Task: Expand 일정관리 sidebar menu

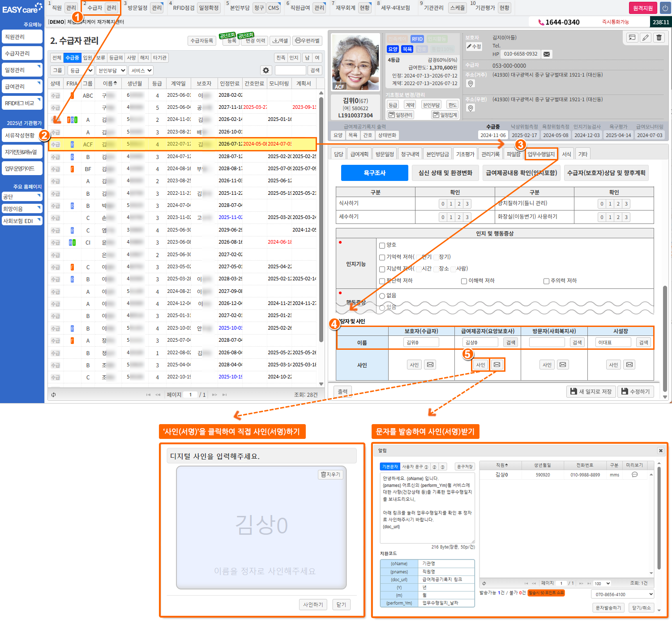Action: [x=22, y=70]
